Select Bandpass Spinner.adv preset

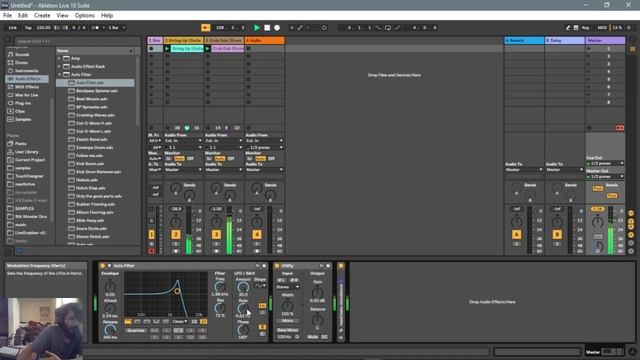coord(97,91)
